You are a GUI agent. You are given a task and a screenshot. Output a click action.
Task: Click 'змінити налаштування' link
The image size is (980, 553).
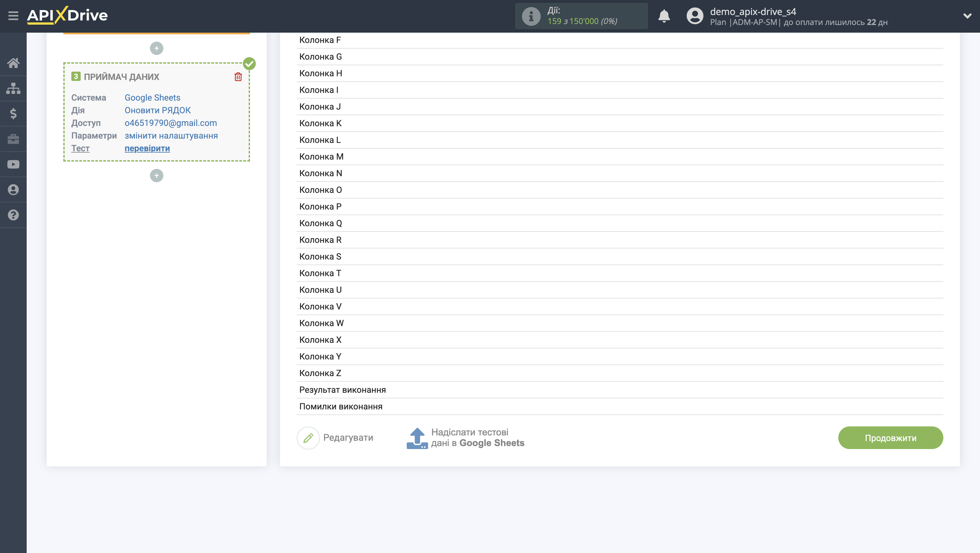coord(171,136)
